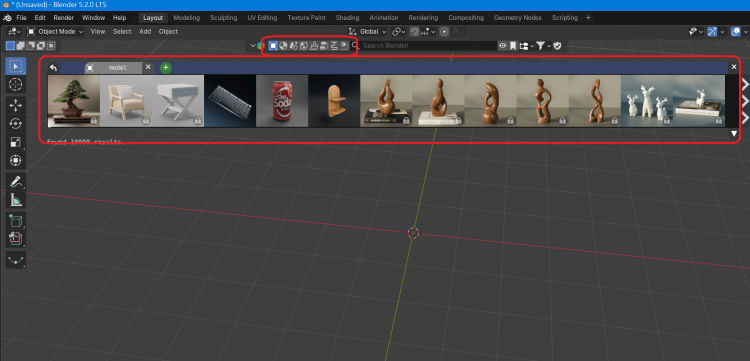The width and height of the screenshot is (750, 361).
Task: Close the model asset tab
Action: tap(148, 67)
